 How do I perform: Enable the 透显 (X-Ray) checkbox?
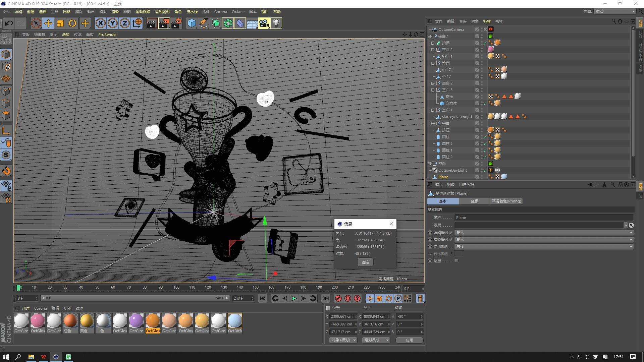coord(456,261)
